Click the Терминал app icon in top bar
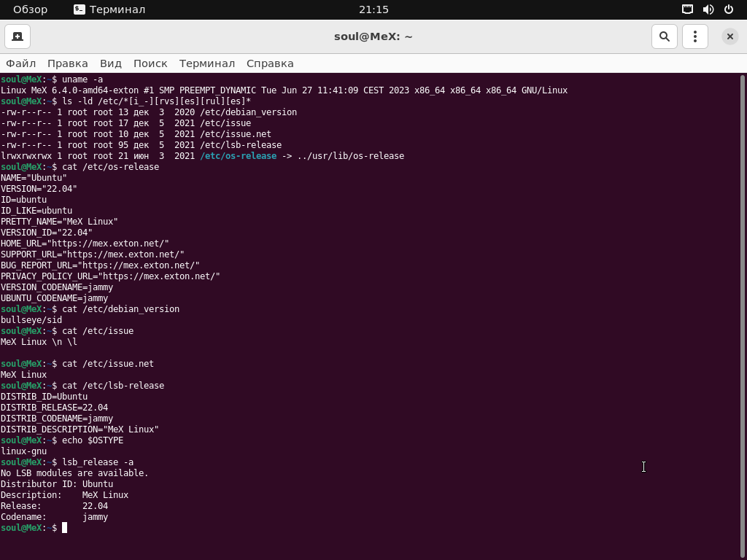Image resolution: width=747 pixels, height=560 pixels. click(109, 9)
